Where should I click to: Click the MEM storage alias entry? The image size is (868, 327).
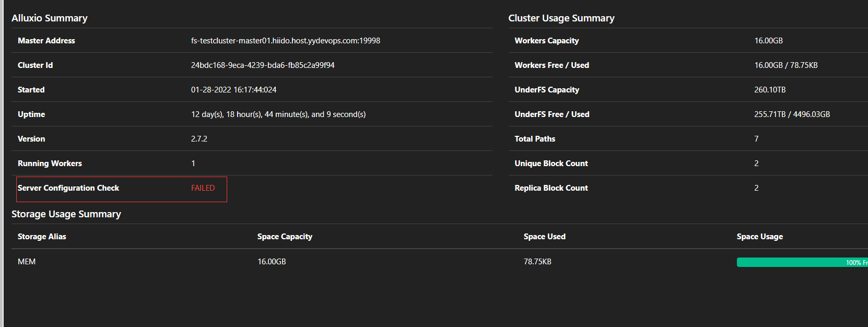click(x=27, y=261)
